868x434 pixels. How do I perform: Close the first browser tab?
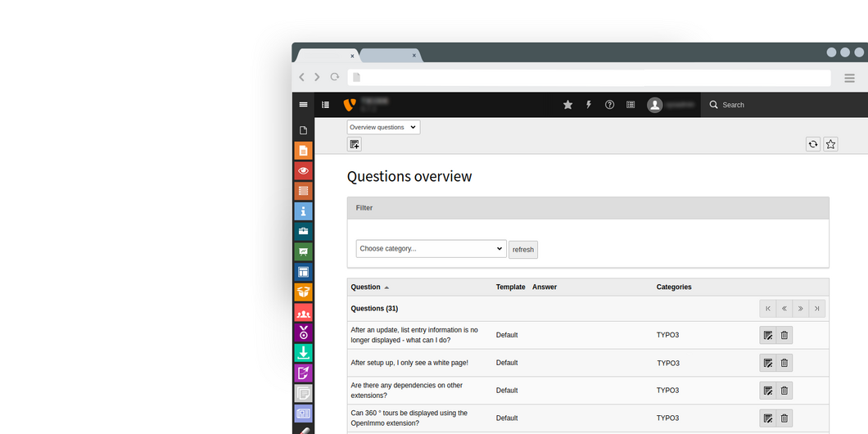point(352,56)
